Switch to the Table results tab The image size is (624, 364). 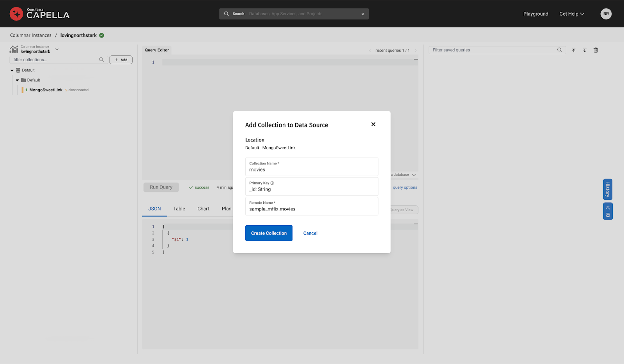[x=179, y=209]
